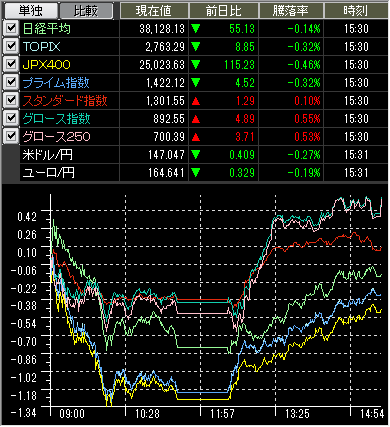The height and width of the screenshot is (427, 390).
Task: Click the red up arrow for グロース250
Action: click(x=196, y=137)
